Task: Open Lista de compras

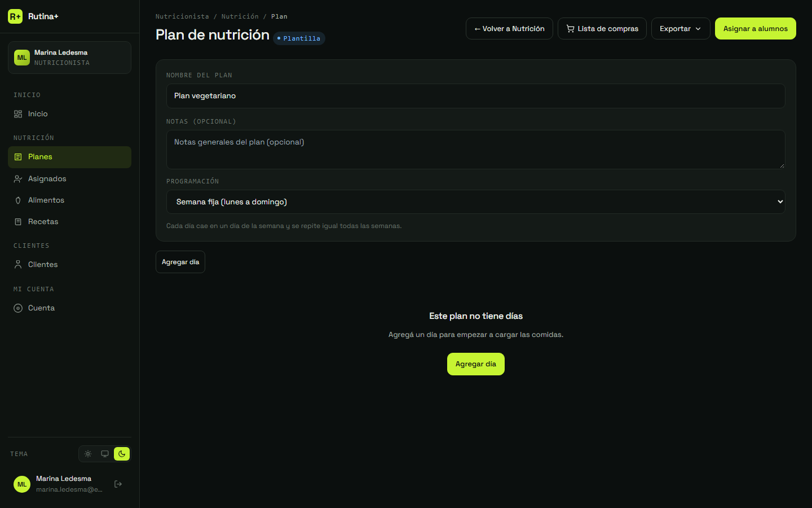Action: click(602, 29)
